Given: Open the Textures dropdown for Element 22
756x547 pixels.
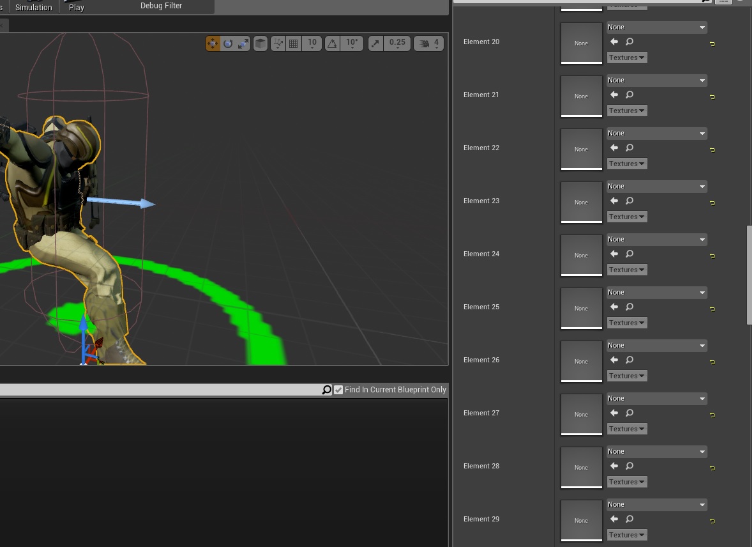Looking at the screenshot, I should [627, 164].
